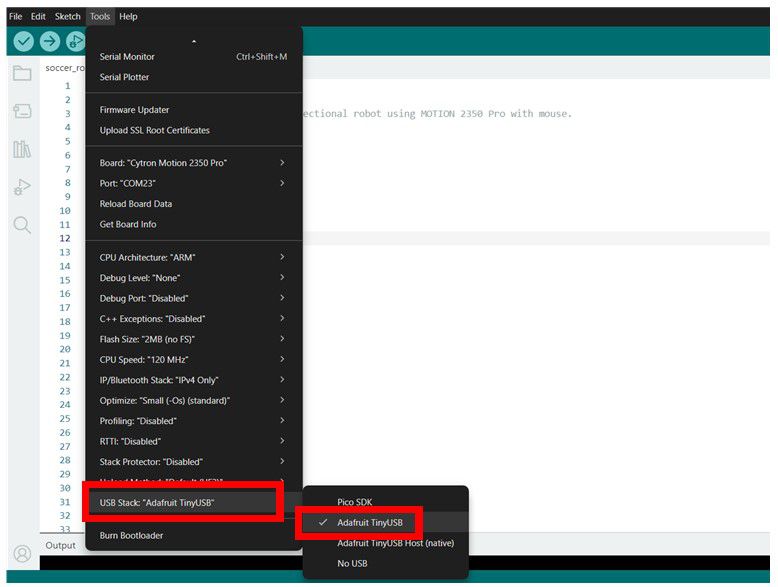778x587 pixels.
Task: Click the Search magnifier icon in sidebar
Action: click(x=22, y=225)
